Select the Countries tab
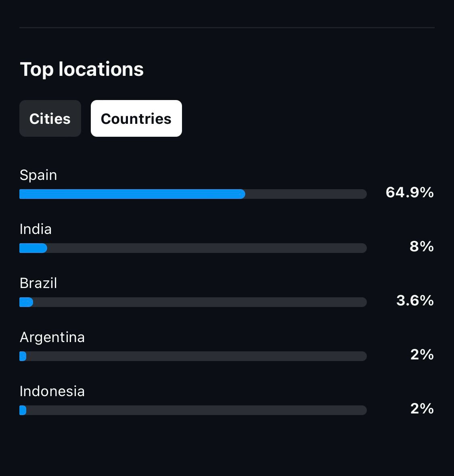This screenshot has height=476, width=454. [136, 119]
